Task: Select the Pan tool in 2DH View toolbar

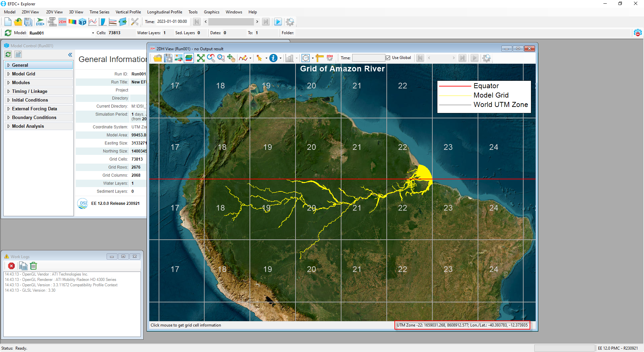Action: click(231, 58)
